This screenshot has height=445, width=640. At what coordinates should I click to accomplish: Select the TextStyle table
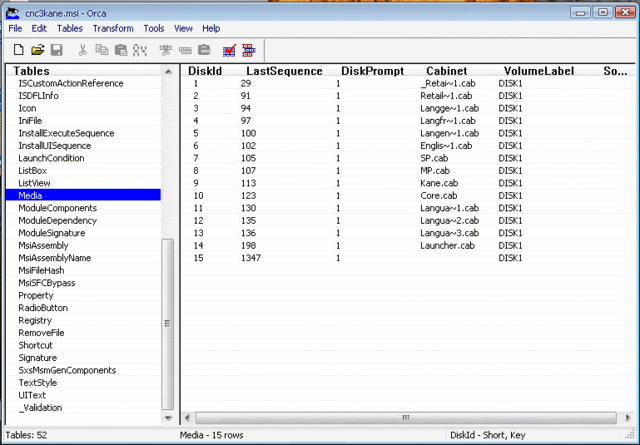point(37,383)
